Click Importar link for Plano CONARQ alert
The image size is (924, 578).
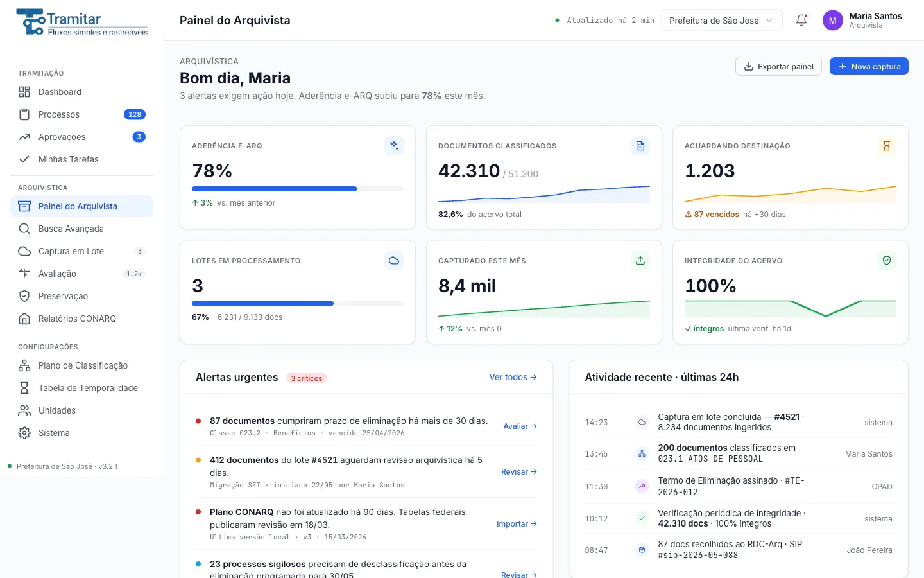(517, 524)
